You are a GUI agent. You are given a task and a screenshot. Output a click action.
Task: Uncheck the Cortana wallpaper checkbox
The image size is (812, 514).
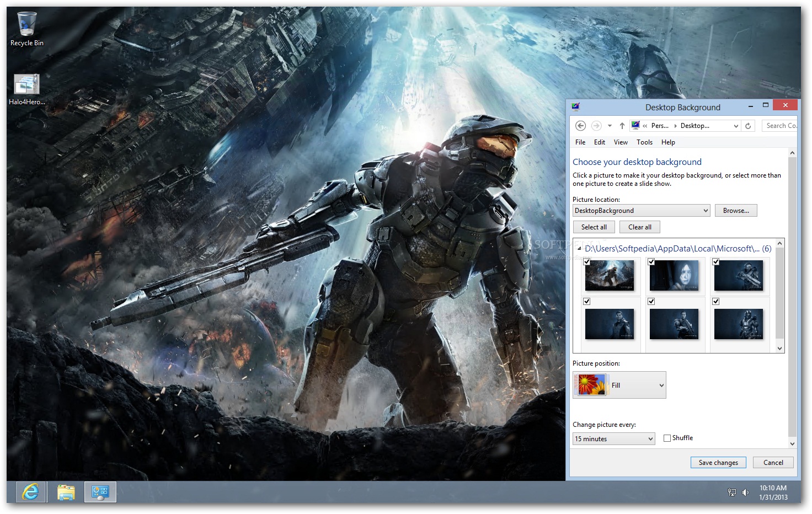coord(651,262)
